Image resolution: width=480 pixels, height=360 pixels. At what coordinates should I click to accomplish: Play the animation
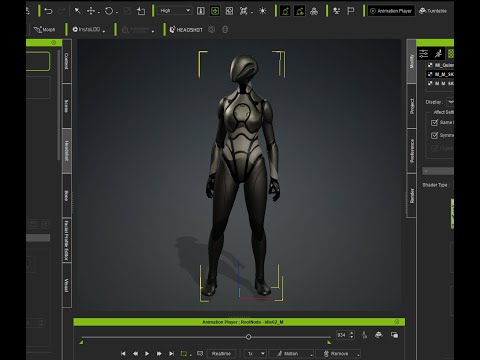(x=147, y=354)
